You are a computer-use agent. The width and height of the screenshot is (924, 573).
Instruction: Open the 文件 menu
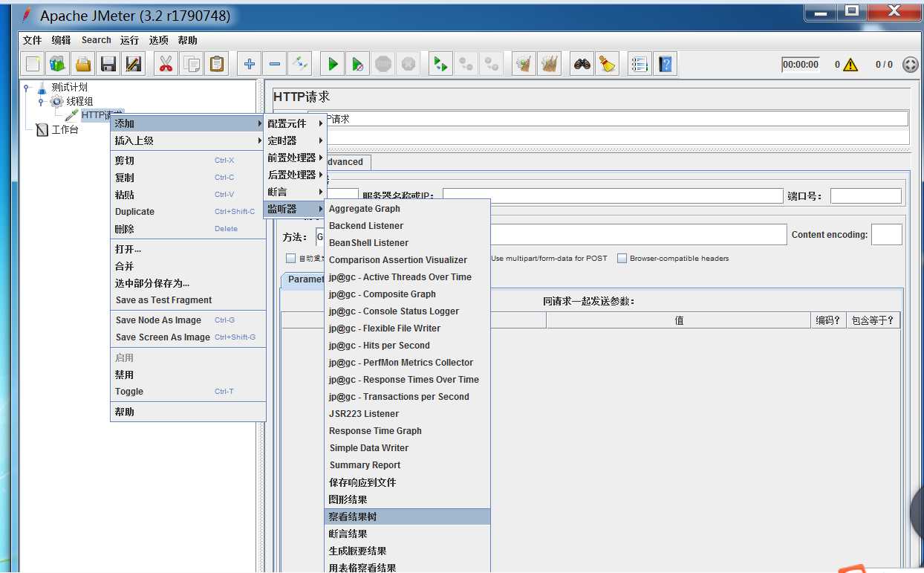pos(32,40)
